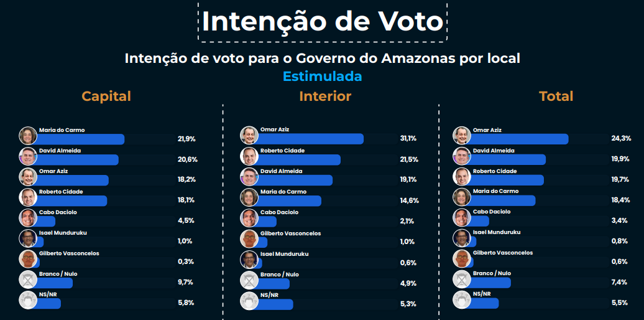Click Branco / Nulo icon in Interior column

click(x=249, y=280)
